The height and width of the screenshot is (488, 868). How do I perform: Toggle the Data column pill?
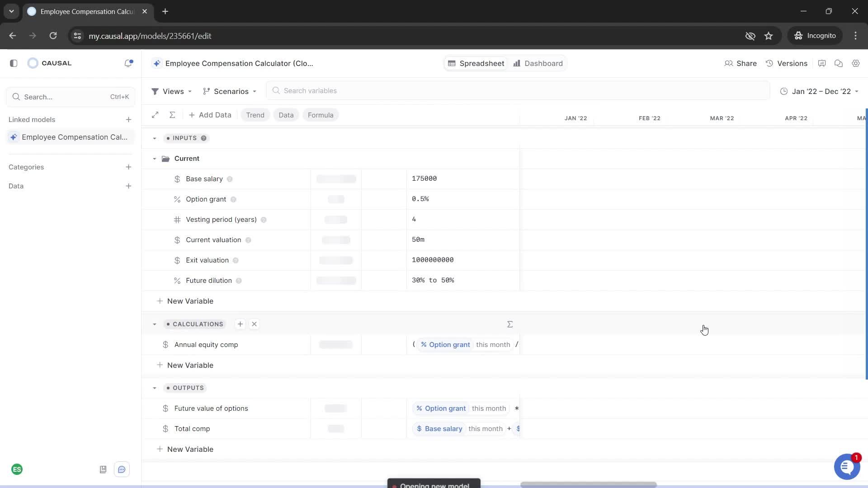pyautogui.click(x=286, y=115)
